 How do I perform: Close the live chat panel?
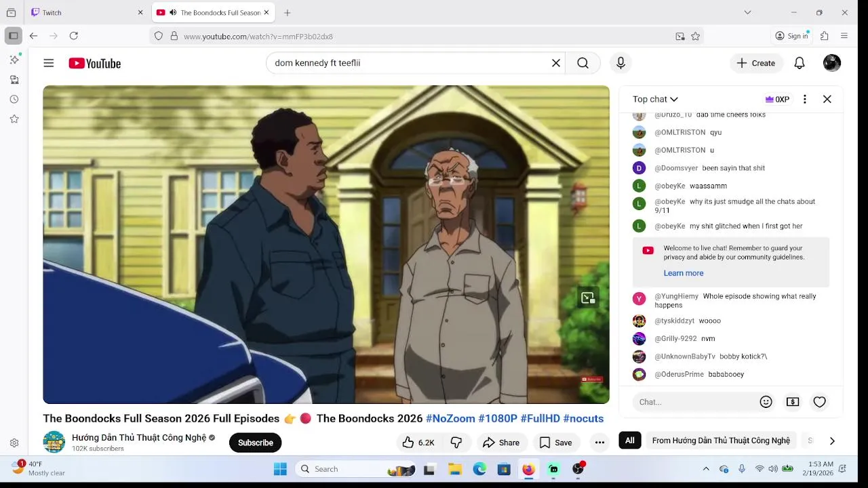point(827,99)
